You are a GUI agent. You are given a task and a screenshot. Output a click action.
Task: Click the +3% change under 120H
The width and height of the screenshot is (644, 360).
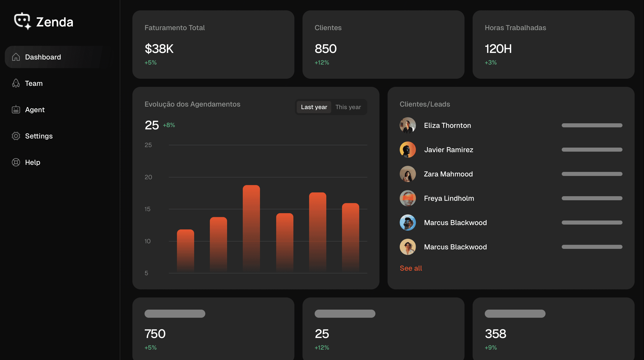click(491, 62)
